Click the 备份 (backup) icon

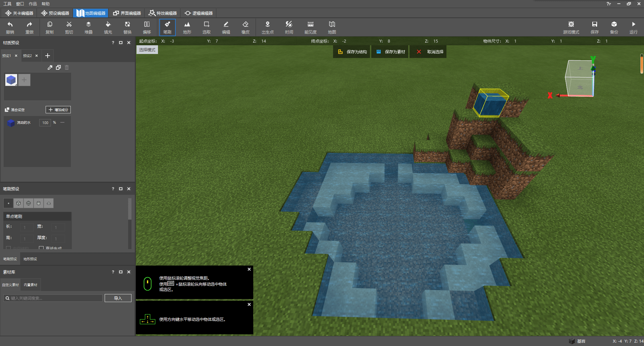[x=614, y=27]
